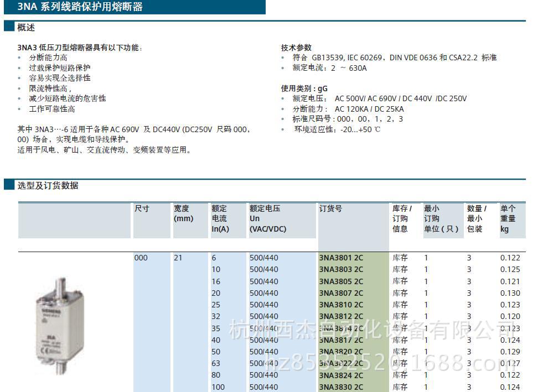Click order number '3NA3830 2C'
Screen dimensions: 538x392
(341, 387)
